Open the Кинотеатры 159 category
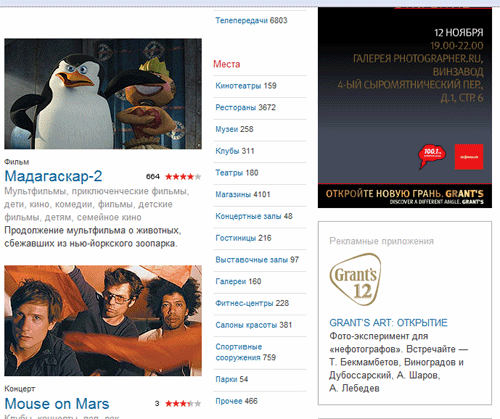Viewport: 500px width, 419px height. (x=246, y=86)
